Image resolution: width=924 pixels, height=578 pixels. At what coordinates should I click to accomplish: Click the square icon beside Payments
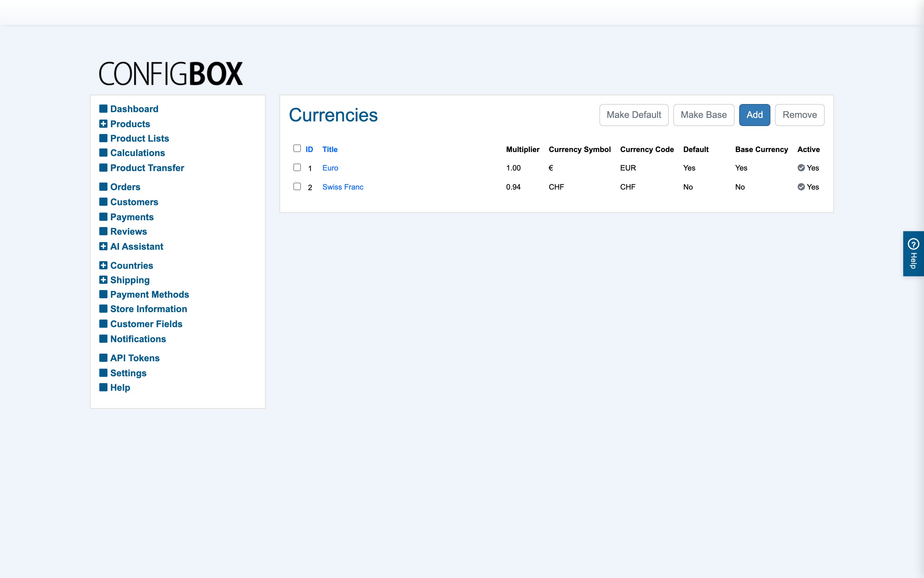coord(103,217)
